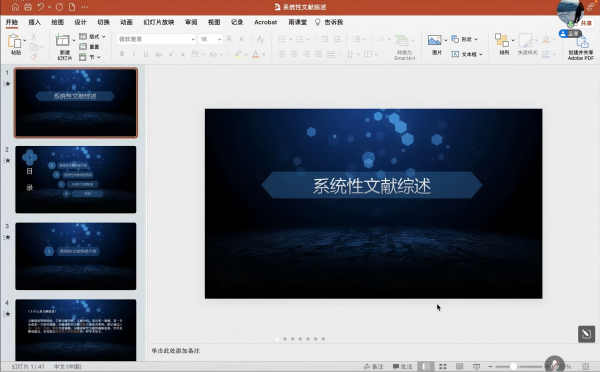The image size is (600, 372).
Task: Click the zoom slider handle
Action: click(514, 366)
